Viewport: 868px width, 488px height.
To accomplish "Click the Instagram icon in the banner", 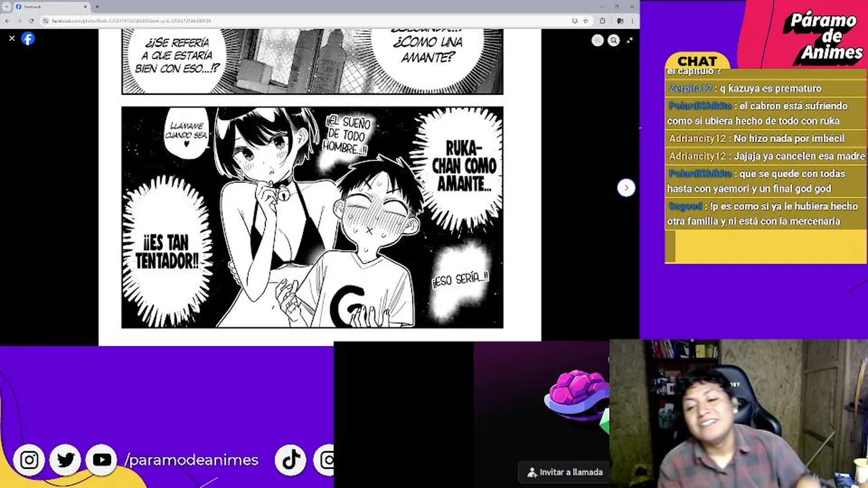I will (29, 460).
